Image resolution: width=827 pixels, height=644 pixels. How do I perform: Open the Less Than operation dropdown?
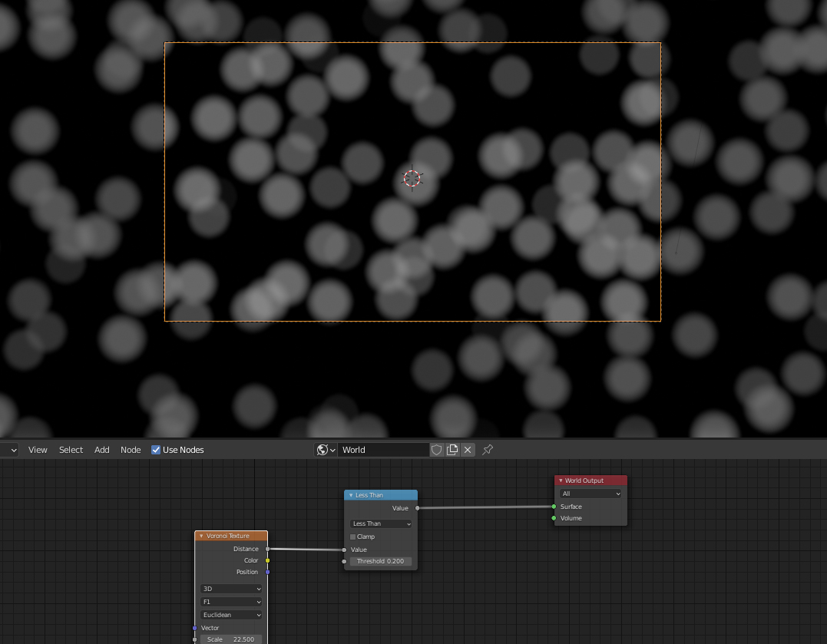381,523
